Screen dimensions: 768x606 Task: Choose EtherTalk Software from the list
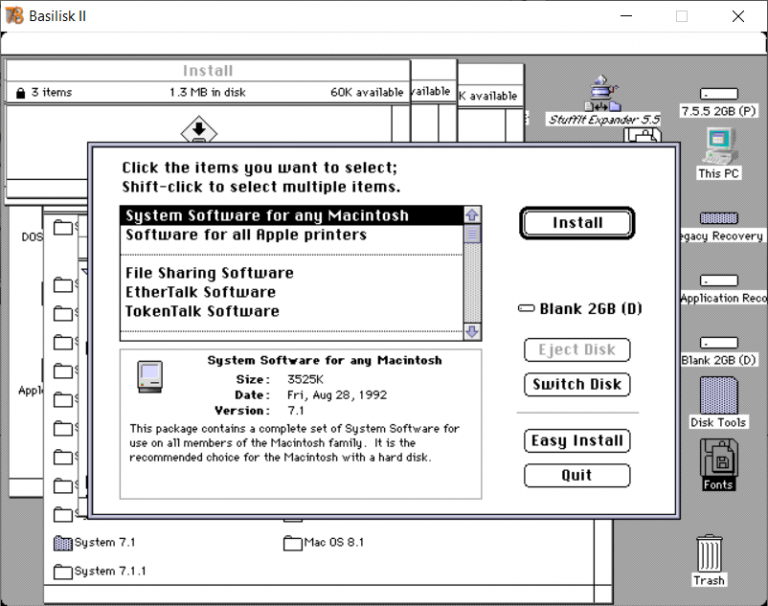pyautogui.click(x=200, y=292)
